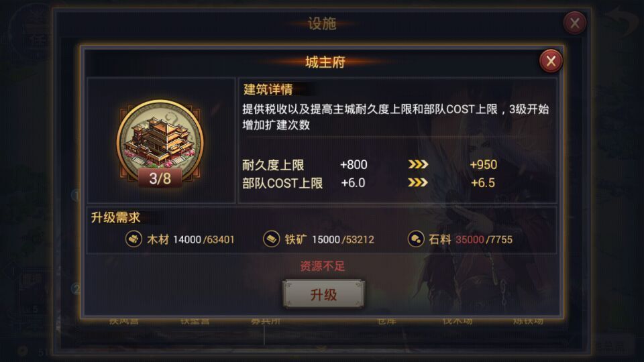Close the outer 设施 panel

[575, 23]
